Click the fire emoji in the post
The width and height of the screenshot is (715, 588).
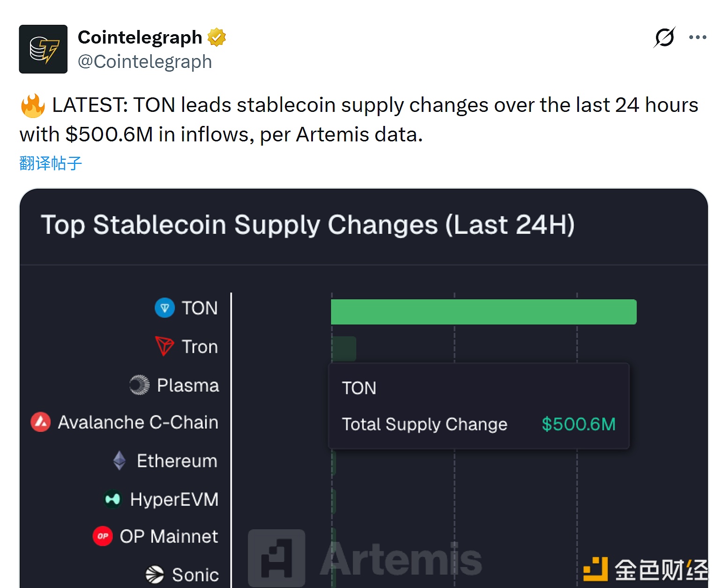click(33, 106)
